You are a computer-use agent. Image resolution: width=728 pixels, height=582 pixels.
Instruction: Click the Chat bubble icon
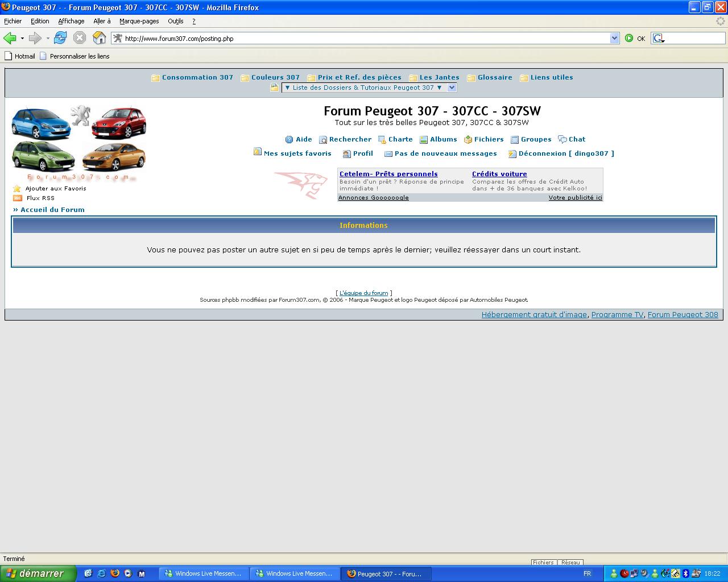point(562,139)
